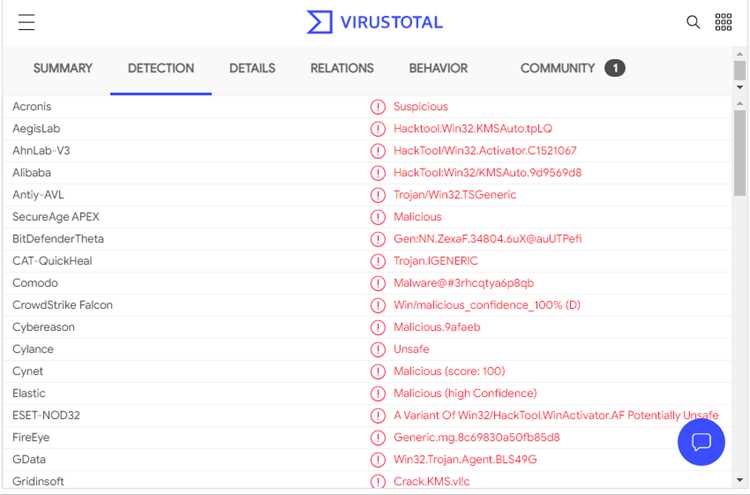
Task: Click the warning icon in the Acronis row
Action: tap(378, 107)
